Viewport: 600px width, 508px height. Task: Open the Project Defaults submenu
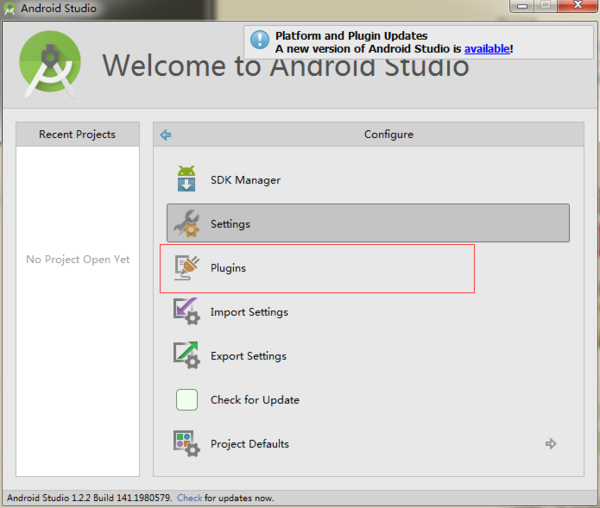[x=368, y=444]
